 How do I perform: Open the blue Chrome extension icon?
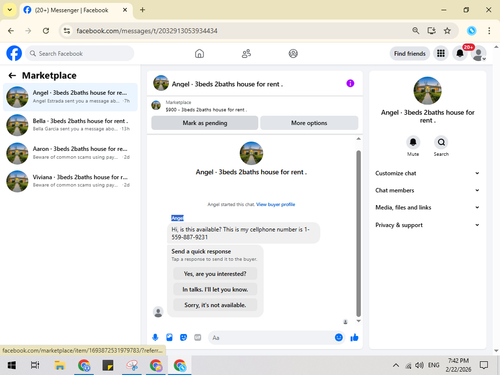point(471,31)
